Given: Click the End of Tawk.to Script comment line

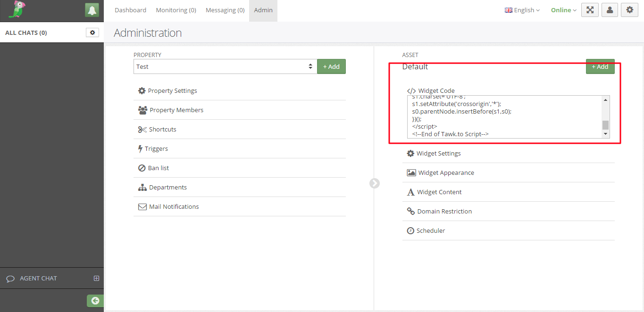Looking at the screenshot, I should click(x=450, y=134).
